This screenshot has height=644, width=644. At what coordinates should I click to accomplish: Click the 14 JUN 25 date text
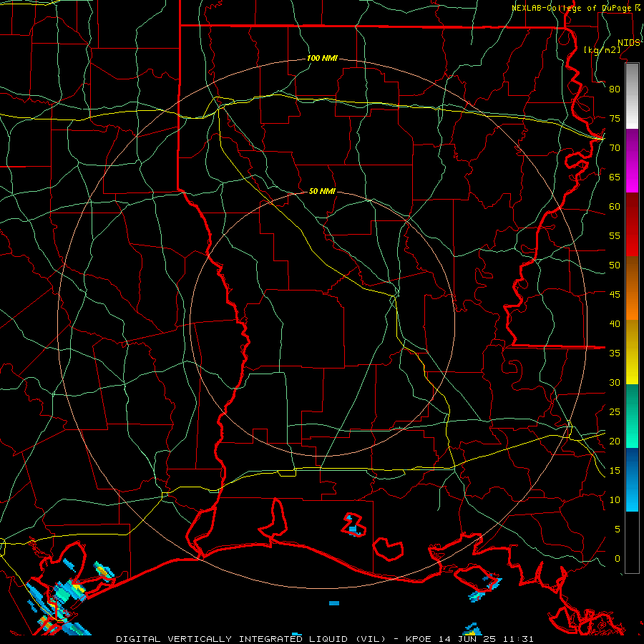[x=468, y=639]
